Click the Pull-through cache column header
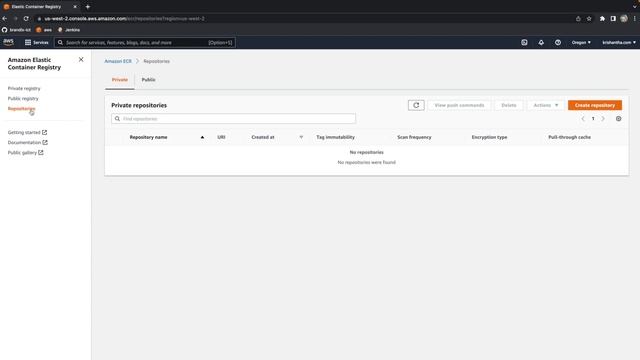 (569, 137)
